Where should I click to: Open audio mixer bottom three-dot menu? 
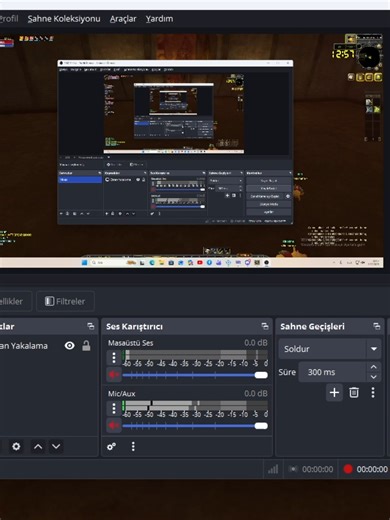point(133,446)
